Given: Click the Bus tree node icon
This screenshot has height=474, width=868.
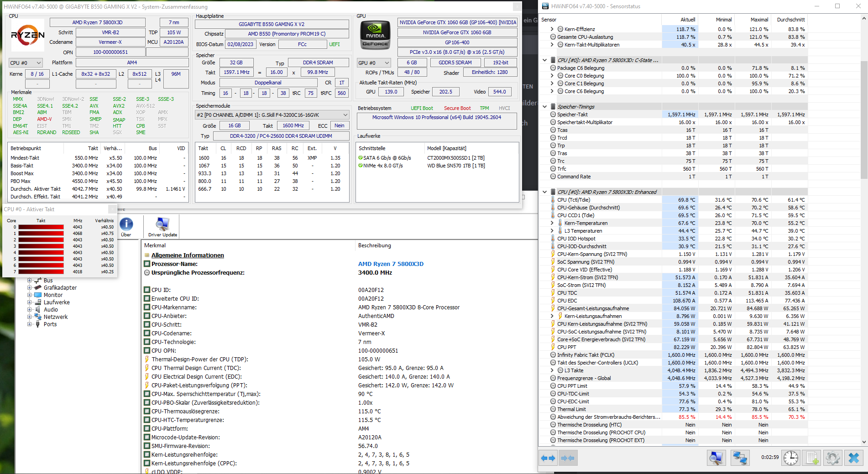Looking at the screenshot, I should (x=38, y=280).
